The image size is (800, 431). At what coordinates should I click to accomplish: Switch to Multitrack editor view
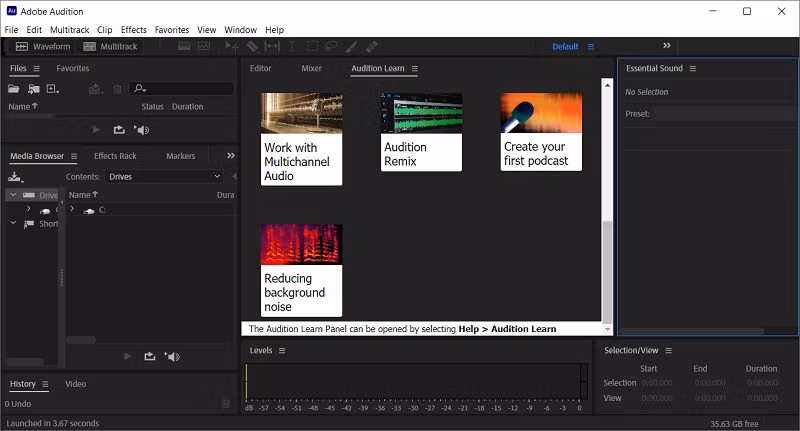click(110, 46)
